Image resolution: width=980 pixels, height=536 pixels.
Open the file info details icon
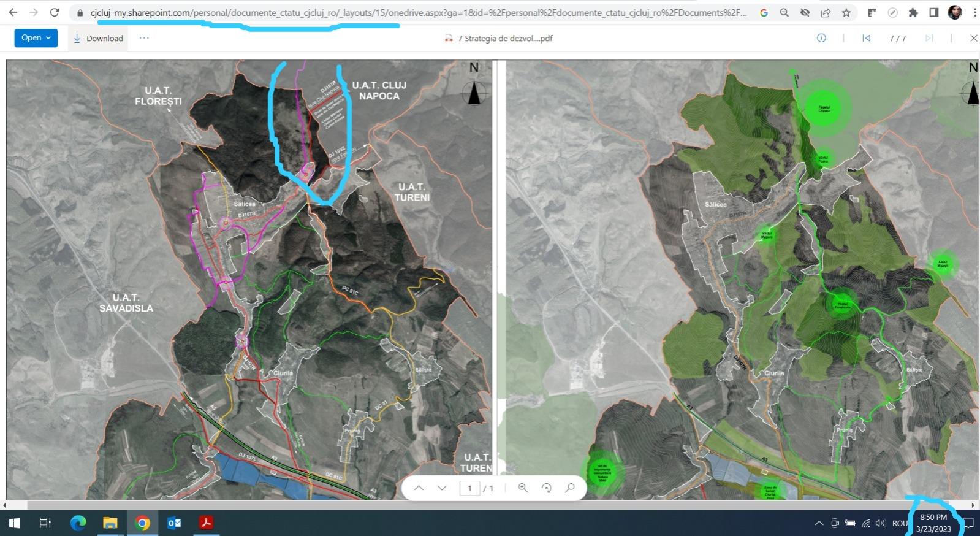click(x=821, y=38)
